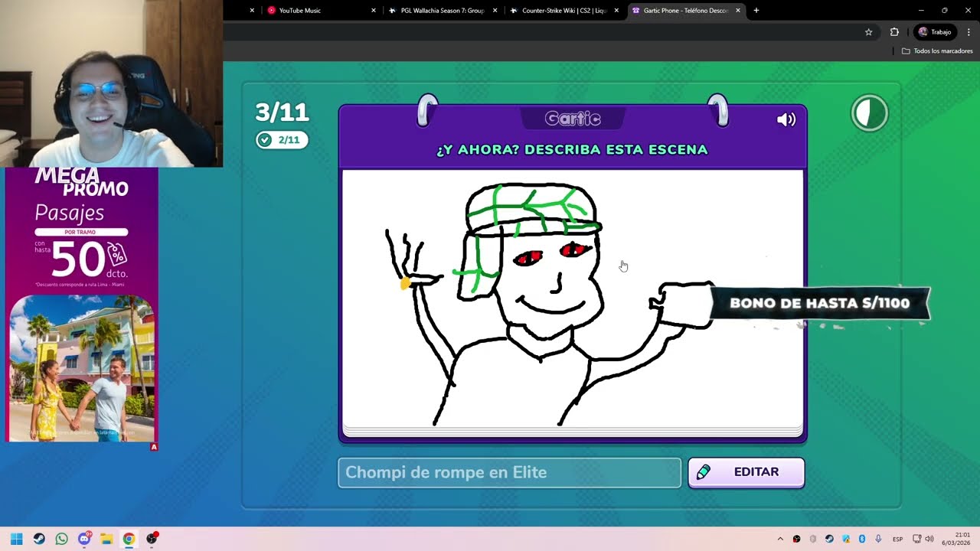Open Discord from the taskbar
The height and width of the screenshot is (551, 980).
[x=84, y=539]
